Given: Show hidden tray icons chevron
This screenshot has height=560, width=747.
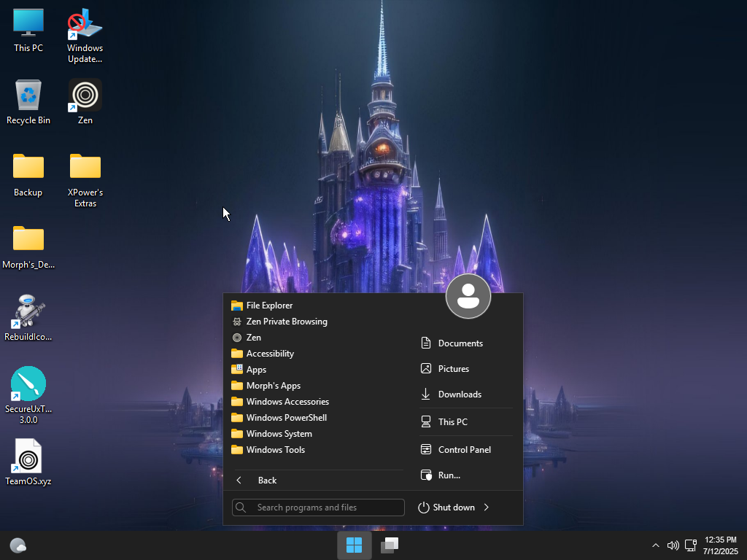Looking at the screenshot, I should click(656, 545).
